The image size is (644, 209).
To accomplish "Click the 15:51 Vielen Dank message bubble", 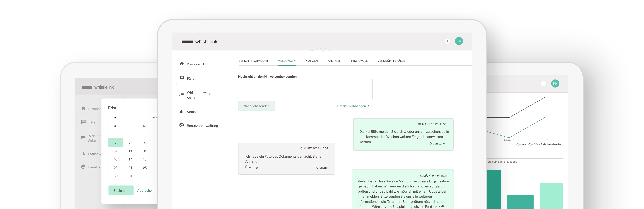I will (403, 189).
